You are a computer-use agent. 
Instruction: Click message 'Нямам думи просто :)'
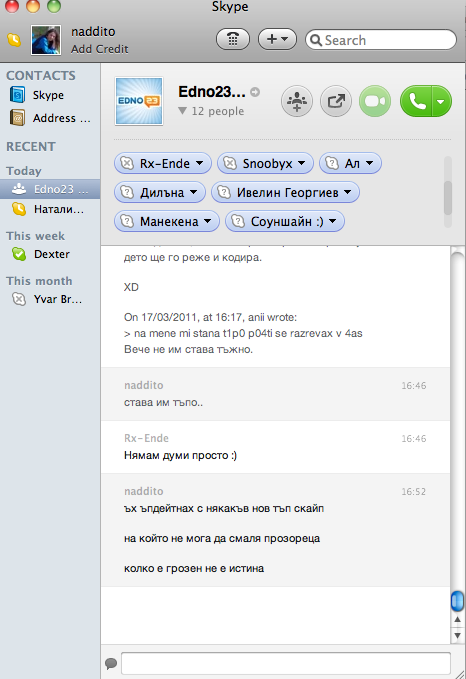click(x=180, y=456)
